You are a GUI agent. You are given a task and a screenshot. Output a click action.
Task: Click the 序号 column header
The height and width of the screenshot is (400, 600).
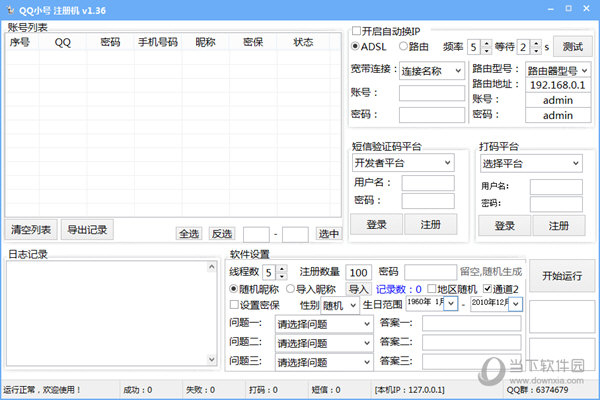(22, 42)
